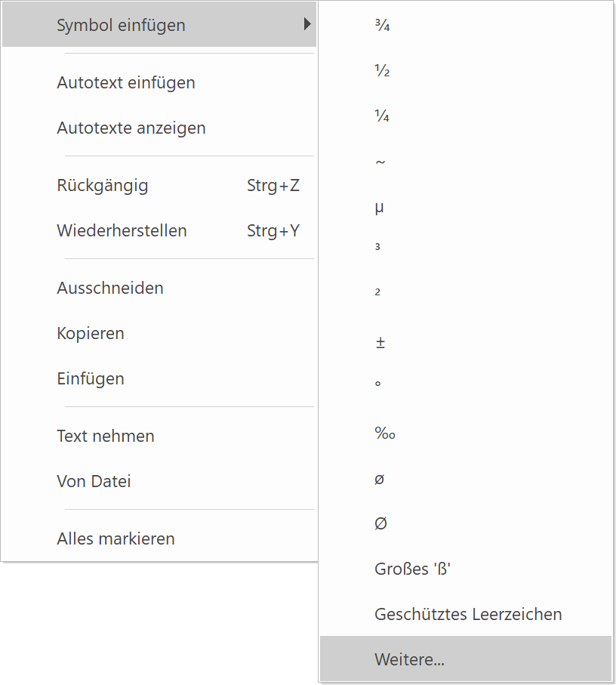
Task: Insert a Geschütztes Leerzeichen
Action: point(468,614)
